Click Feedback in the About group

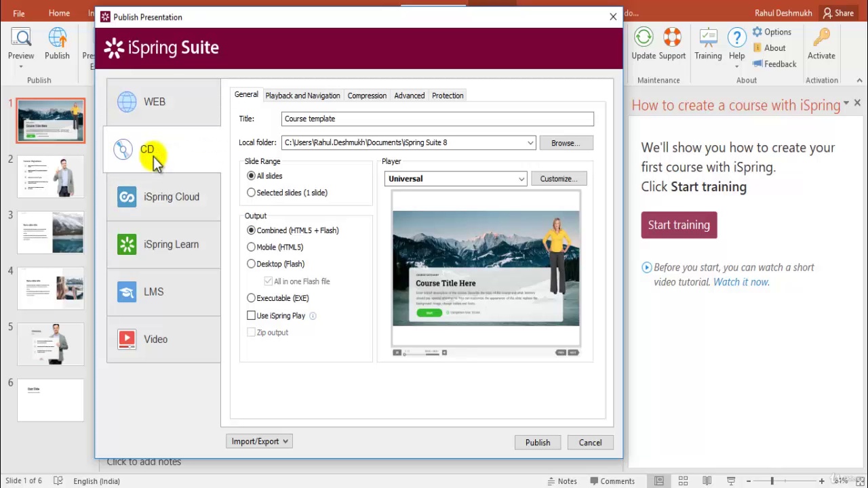pos(774,64)
